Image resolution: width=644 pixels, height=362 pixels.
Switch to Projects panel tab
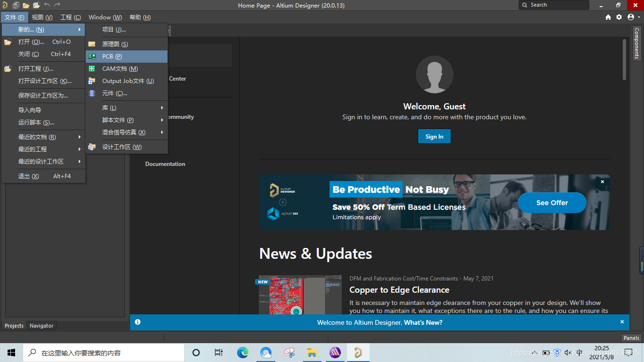tap(14, 326)
